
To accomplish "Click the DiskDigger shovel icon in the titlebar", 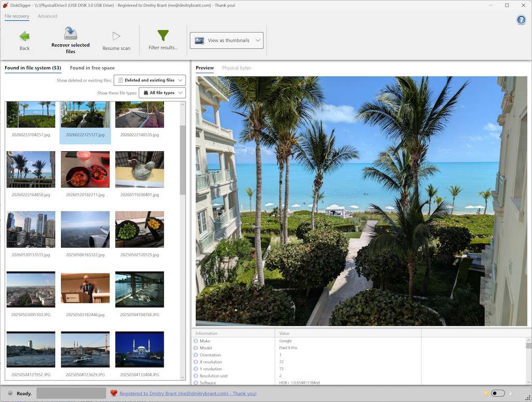I will [x=5, y=5].
